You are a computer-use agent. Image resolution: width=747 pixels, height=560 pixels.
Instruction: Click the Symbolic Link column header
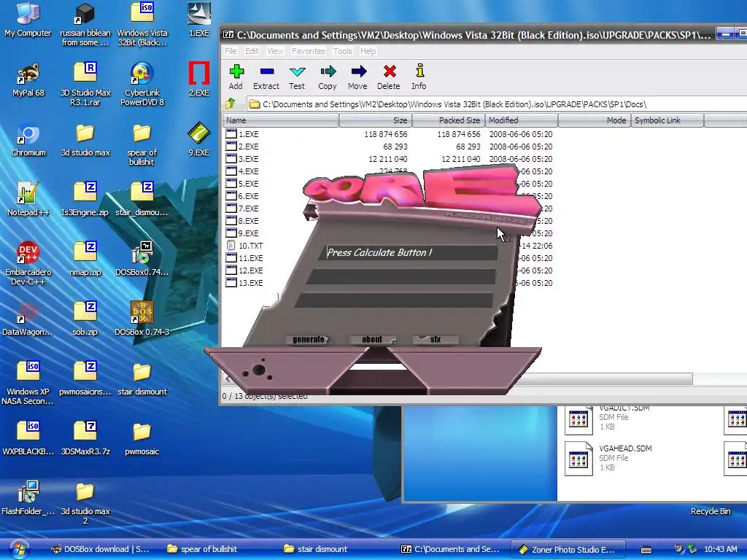[x=667, y=120]
